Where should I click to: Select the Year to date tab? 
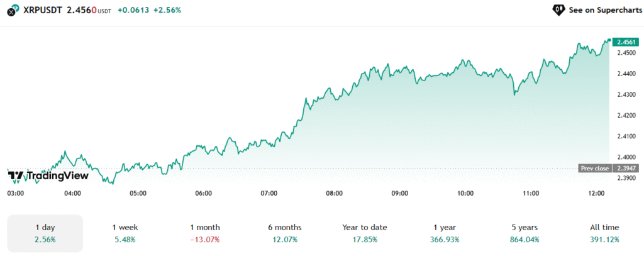pos(365,233)
